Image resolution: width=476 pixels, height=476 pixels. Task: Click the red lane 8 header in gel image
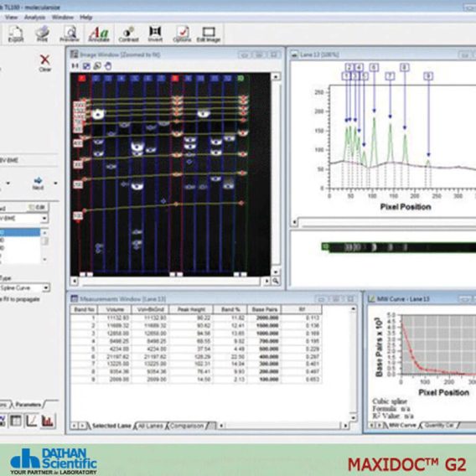175,79
